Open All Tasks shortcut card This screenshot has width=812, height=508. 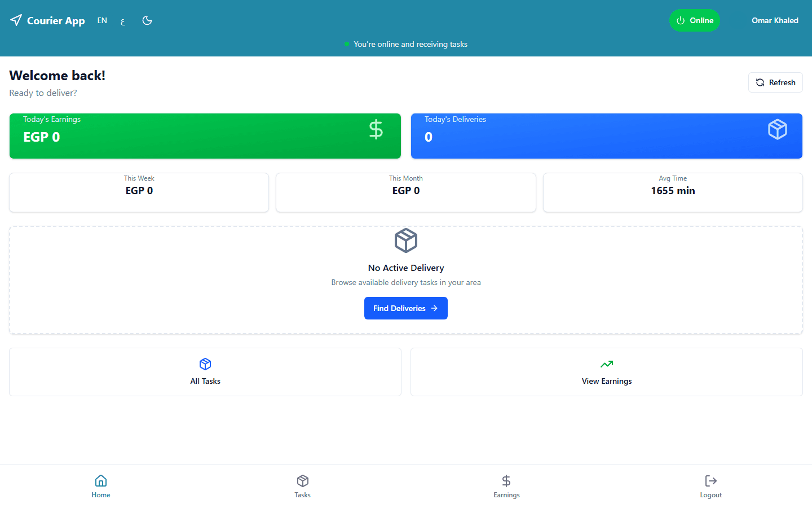pyautogui.click(x=205, y=372)
